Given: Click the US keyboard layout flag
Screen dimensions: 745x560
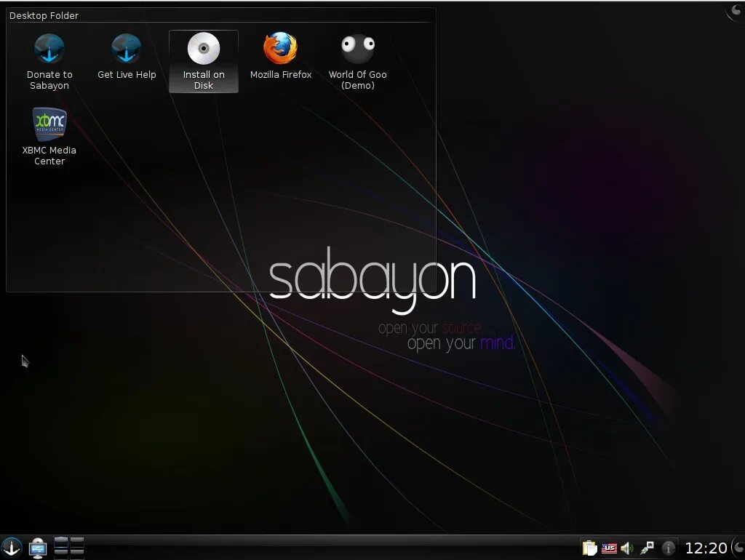Looking at the screenshot, I should coord(609,548).
